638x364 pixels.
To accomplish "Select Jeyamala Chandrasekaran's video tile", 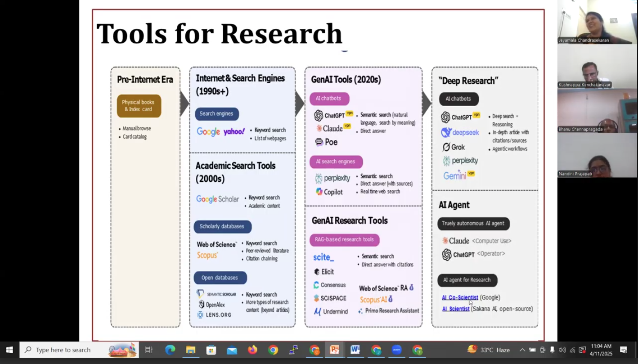I will (x=597, y=22).
